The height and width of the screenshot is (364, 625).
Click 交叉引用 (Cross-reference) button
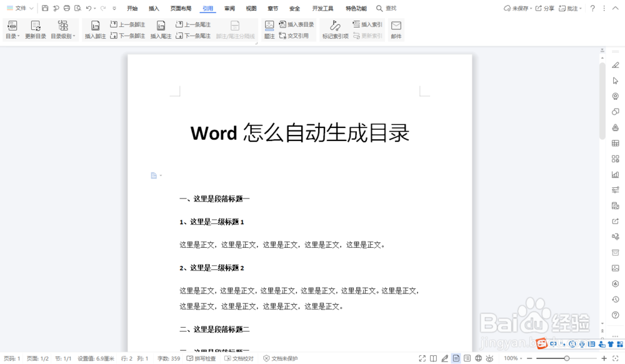coord(294,36)
